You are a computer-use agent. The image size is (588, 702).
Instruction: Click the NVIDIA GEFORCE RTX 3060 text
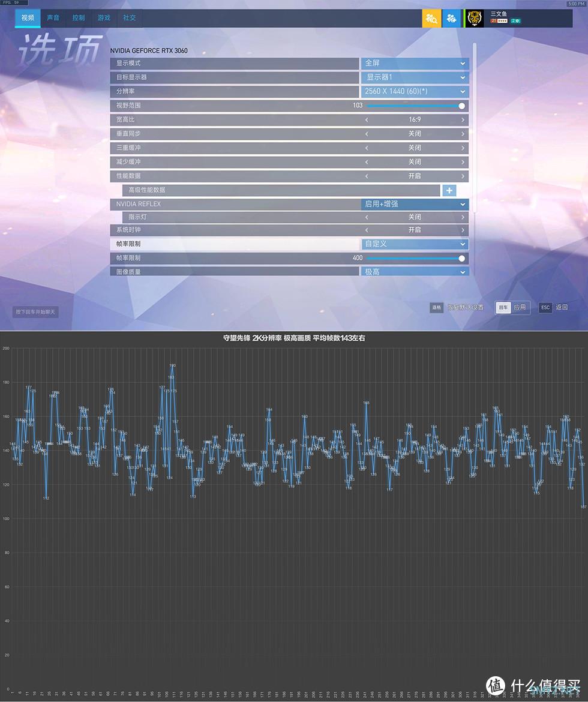(x=149, y=51)
